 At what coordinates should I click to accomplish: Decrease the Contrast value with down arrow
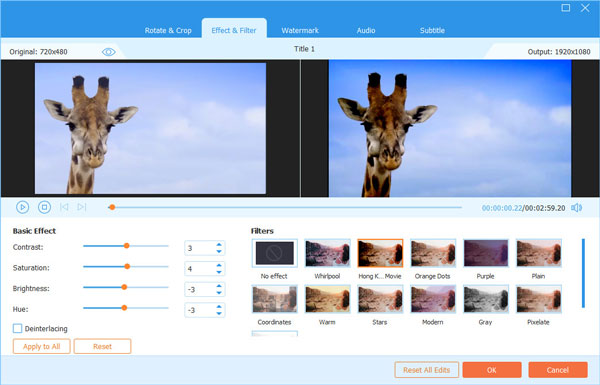tap(219, 251)
